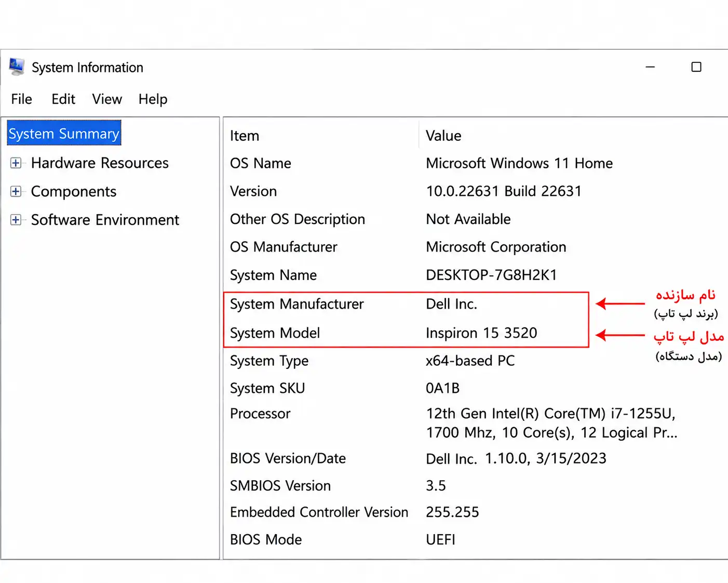Select the SMBIOS Version row label

(x=280, y=485)
